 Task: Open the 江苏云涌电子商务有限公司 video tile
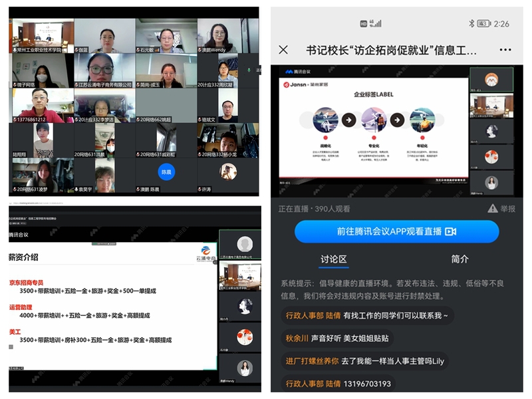[x=103, y=70]
